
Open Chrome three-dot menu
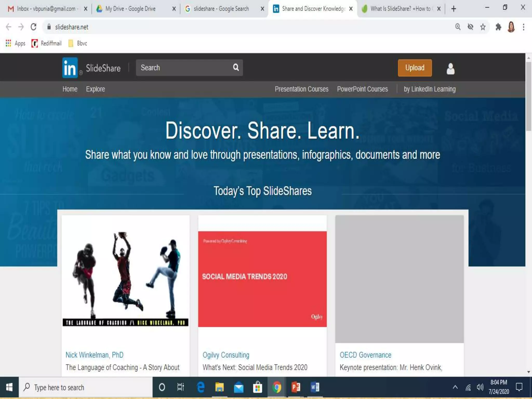pyautogui.click(x=523, y=27)
